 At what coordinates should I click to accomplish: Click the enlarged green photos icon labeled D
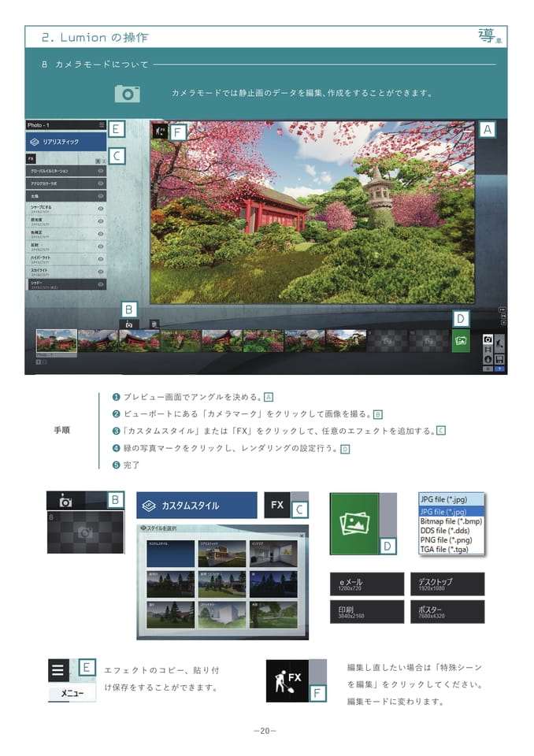pyautogui.click(x=354, y=524)
